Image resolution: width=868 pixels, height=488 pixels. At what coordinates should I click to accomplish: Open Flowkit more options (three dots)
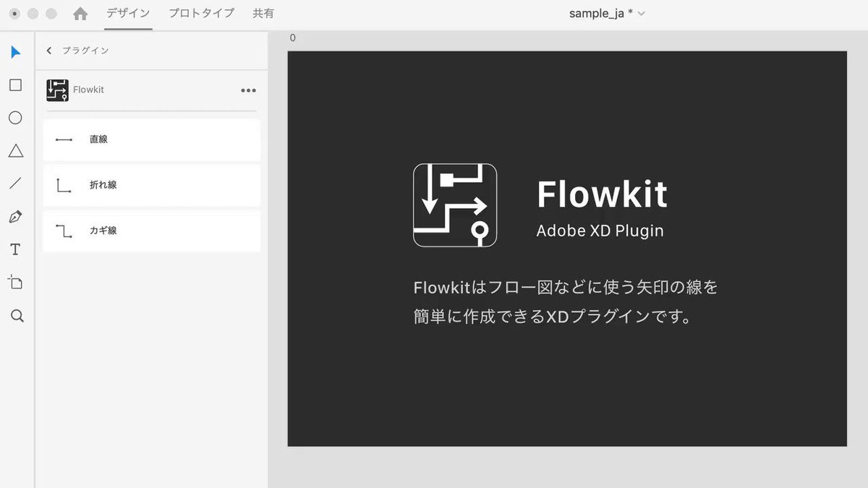click(248, 90)
